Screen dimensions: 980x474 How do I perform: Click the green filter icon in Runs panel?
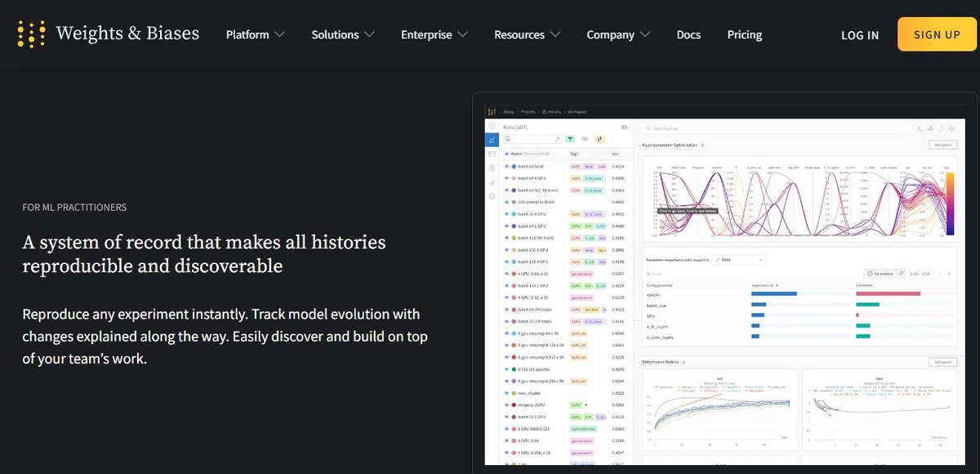coord(570,140)
